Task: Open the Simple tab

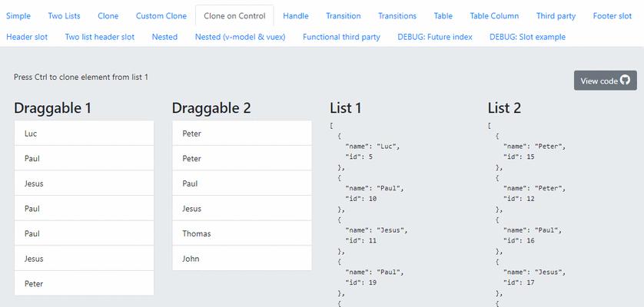Action: point(18,16)
